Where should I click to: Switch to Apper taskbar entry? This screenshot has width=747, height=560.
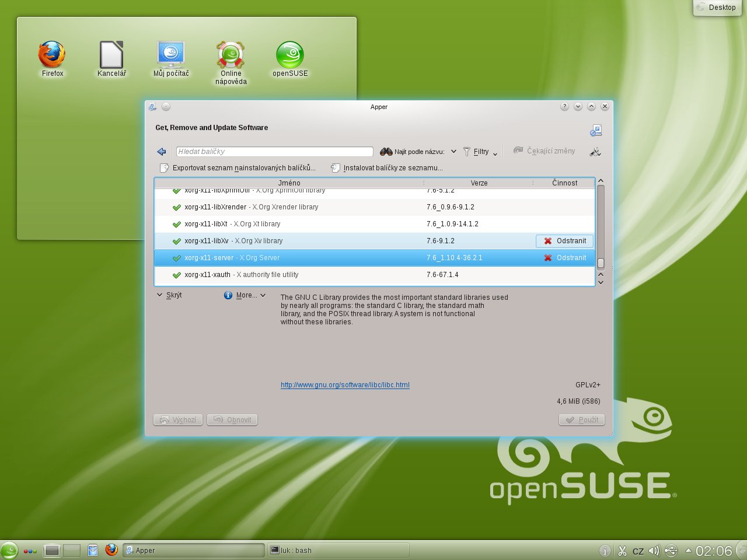click(x=194, y=550)
